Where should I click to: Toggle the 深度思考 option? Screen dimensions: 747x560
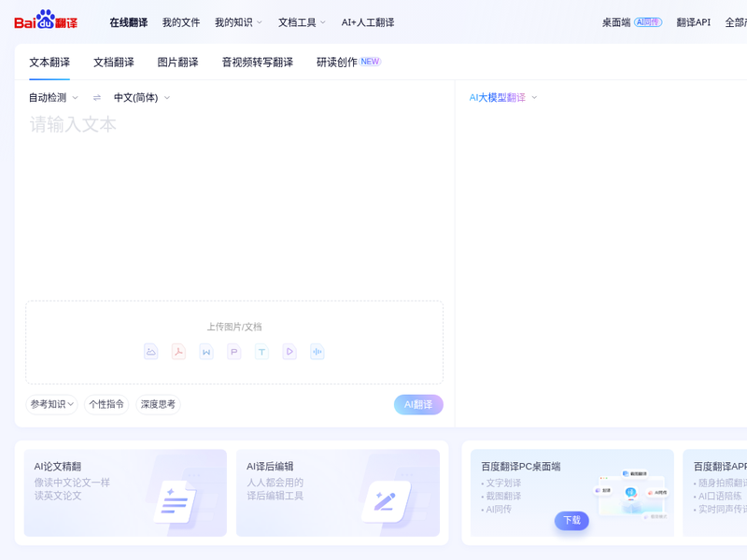click(x=158, y=404)
